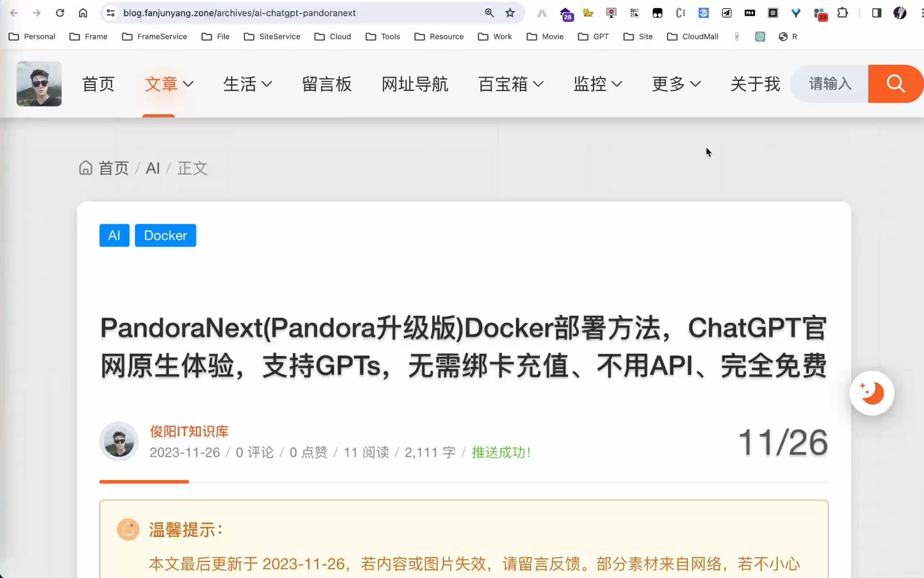924x578 pixels.
Task: Open the Work bookmarks folder
Action: 495,37
